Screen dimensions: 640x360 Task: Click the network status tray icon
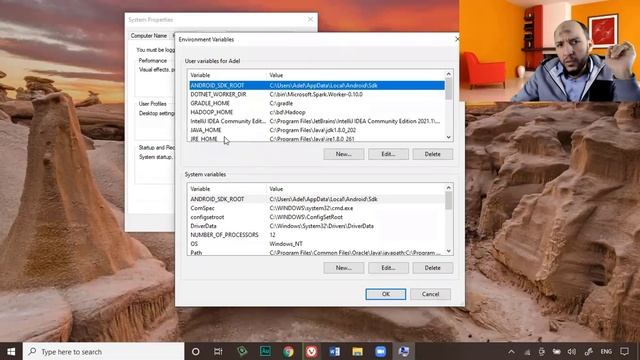(x=527, y=351)
